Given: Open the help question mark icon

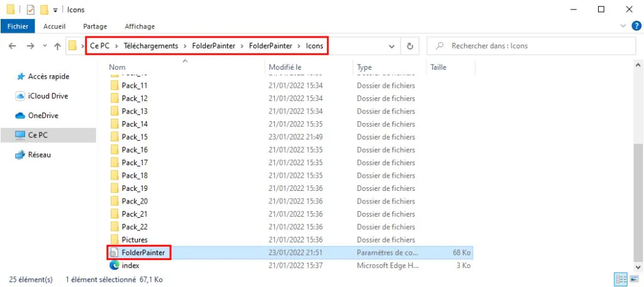Looking at the screenshot, I should [x=636, y=26].
